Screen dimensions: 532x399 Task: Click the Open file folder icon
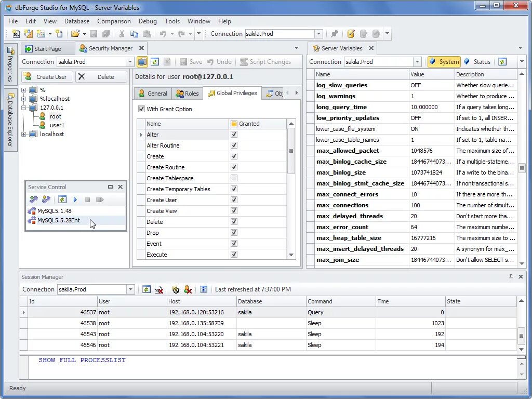coord(75,34)
